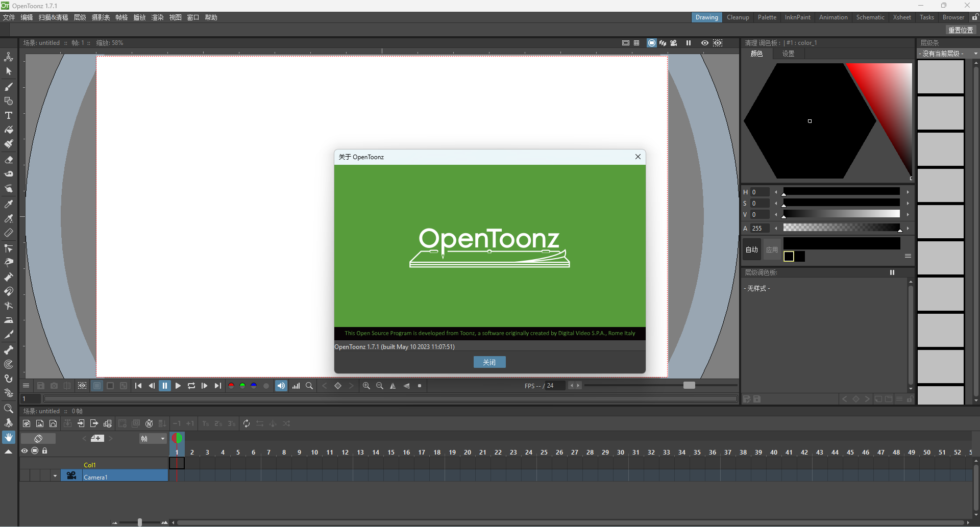Select the Paint Brush tool
The width and height of the screenshot is (980, 527).
(x=9, y=144)
